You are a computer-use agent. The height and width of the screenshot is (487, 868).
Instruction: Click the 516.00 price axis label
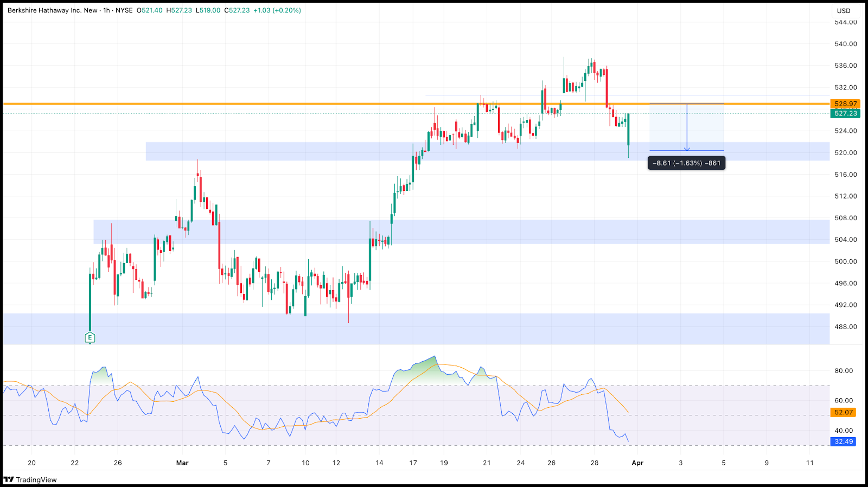(x=846, y=175)
